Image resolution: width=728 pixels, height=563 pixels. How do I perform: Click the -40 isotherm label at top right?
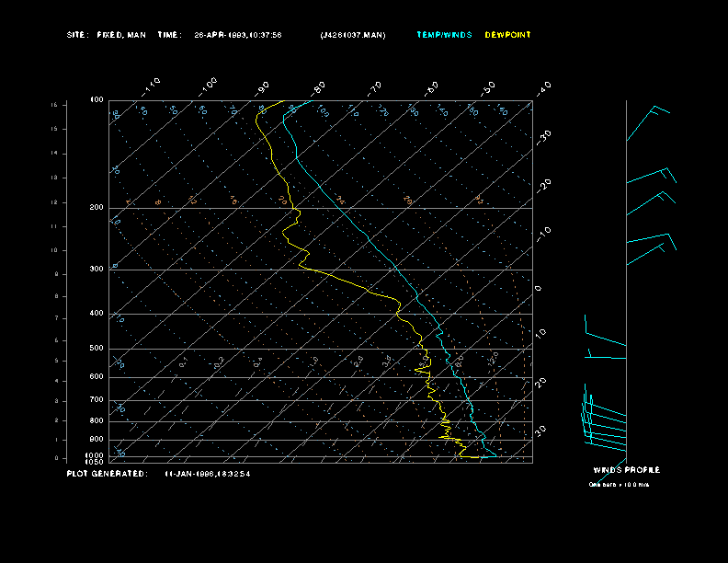coord(543,87)
